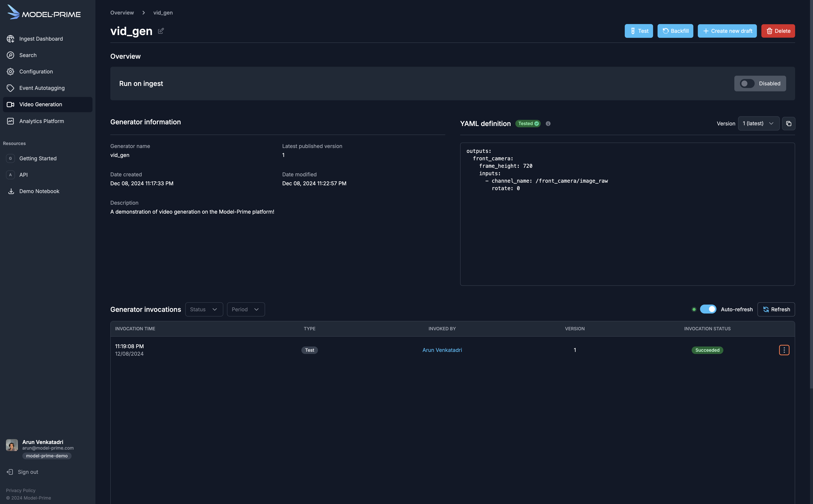Viewport: 813px width, 504px height.
Task: Open Configuration in sidebar
Action: [x=48, y=71]
